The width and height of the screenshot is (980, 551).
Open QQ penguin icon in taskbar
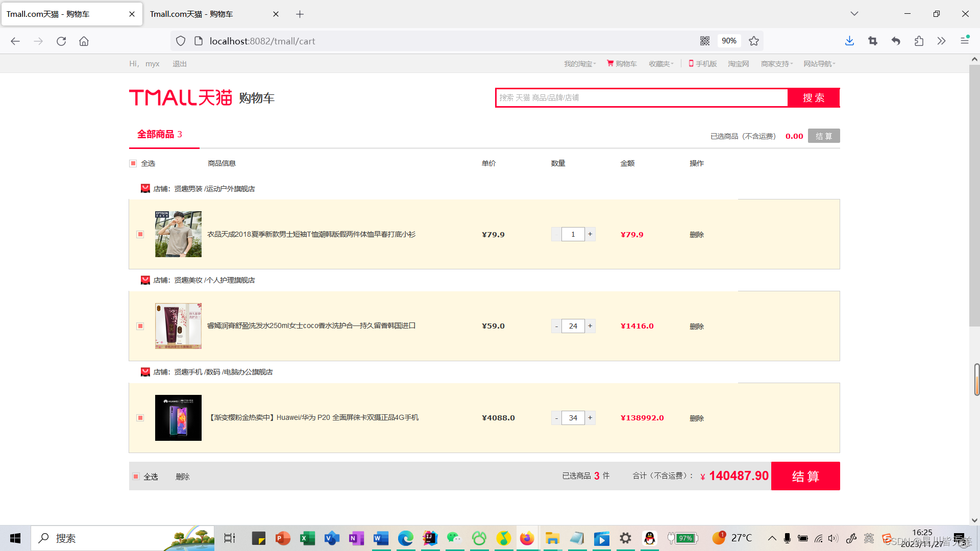650,538
